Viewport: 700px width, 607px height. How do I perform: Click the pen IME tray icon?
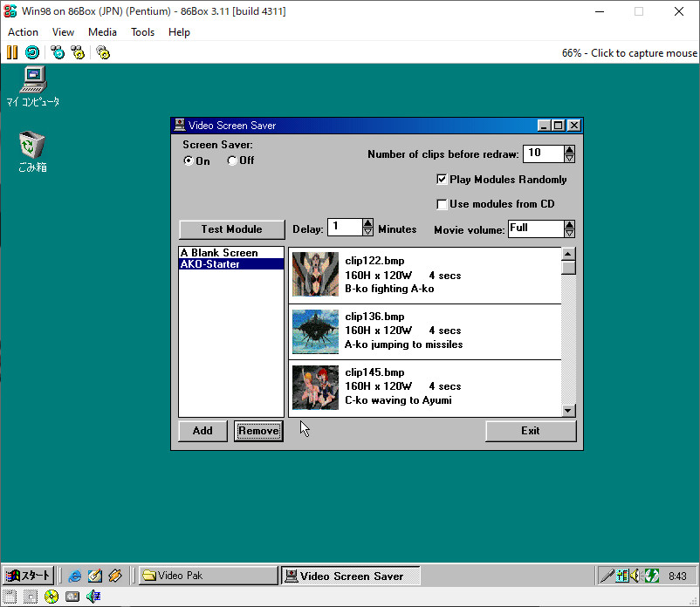(x=607, y=576)
